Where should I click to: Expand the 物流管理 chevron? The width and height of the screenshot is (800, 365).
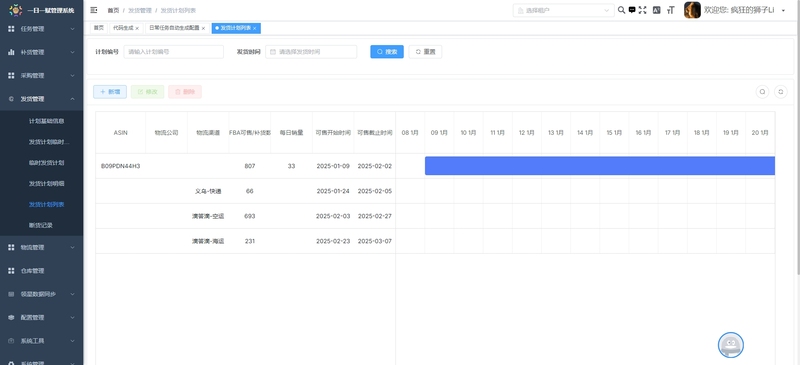tap(72, 248)
